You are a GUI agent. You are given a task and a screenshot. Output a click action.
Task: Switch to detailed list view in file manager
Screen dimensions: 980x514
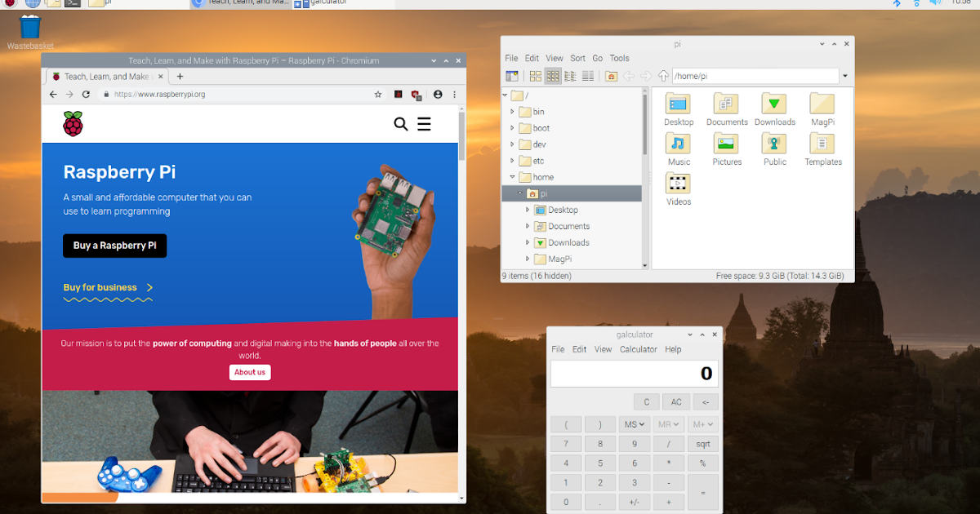(x=587, y=75)
